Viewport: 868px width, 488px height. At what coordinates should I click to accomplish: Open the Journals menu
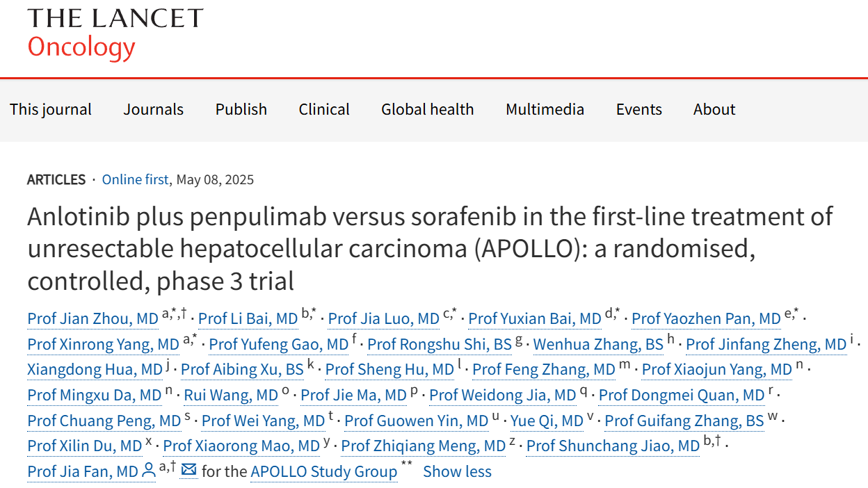154,110
